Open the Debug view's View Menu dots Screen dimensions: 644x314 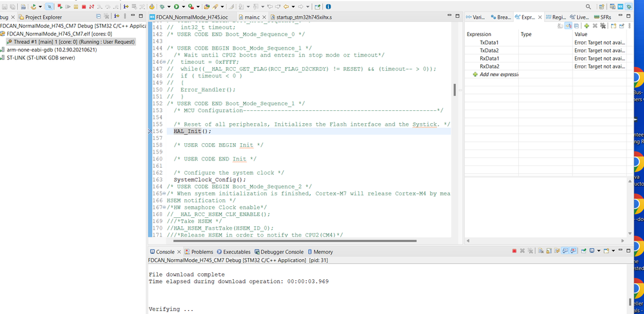point(125,16)
